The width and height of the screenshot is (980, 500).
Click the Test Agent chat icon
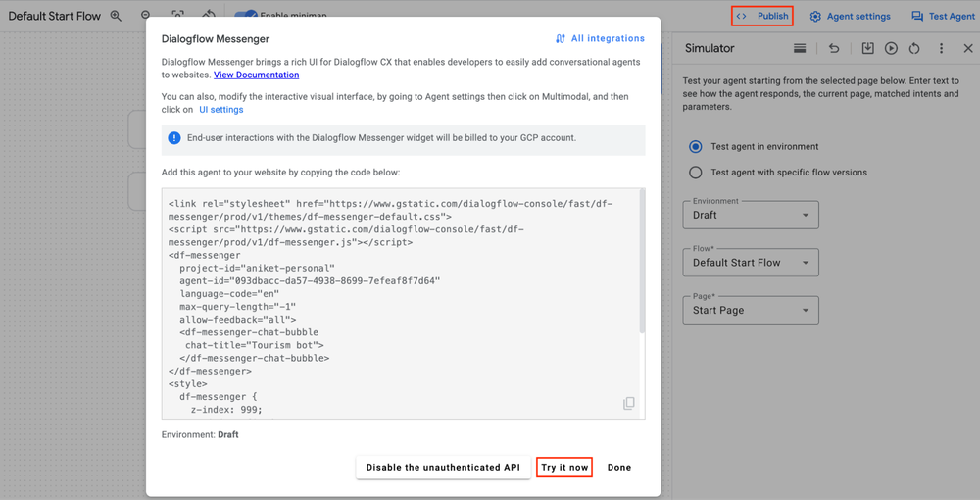pos(917,17)
